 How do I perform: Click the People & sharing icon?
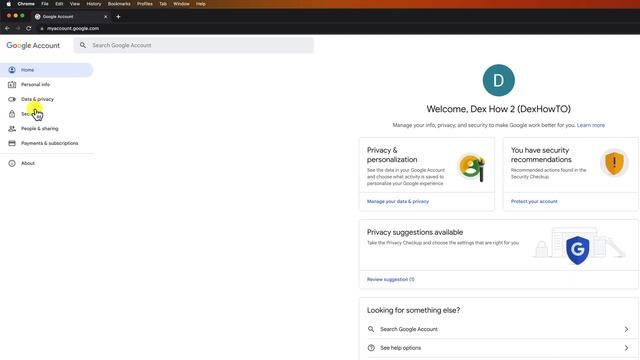coord(12,129)
